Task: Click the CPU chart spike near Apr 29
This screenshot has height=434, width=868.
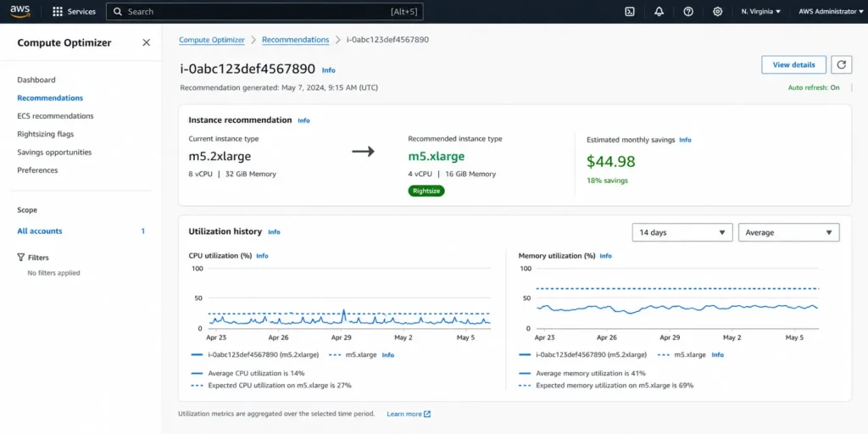Action: point(344,314)
